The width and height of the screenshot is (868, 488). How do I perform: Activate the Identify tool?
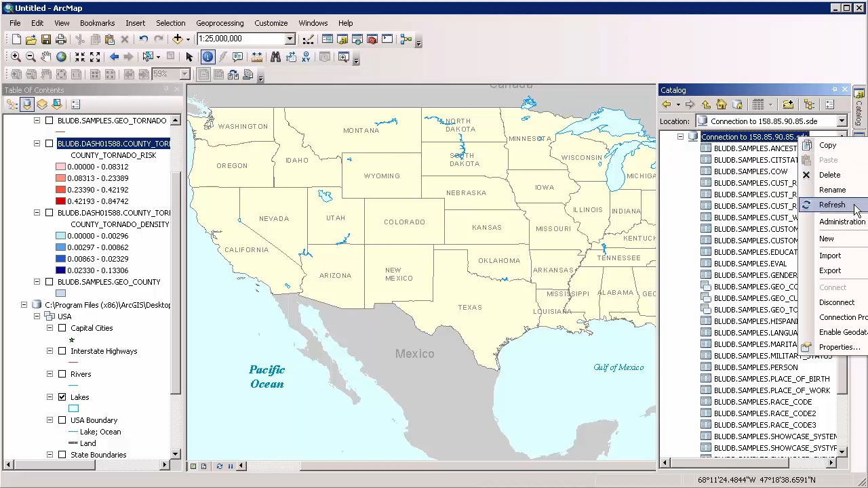pos(208,57)
